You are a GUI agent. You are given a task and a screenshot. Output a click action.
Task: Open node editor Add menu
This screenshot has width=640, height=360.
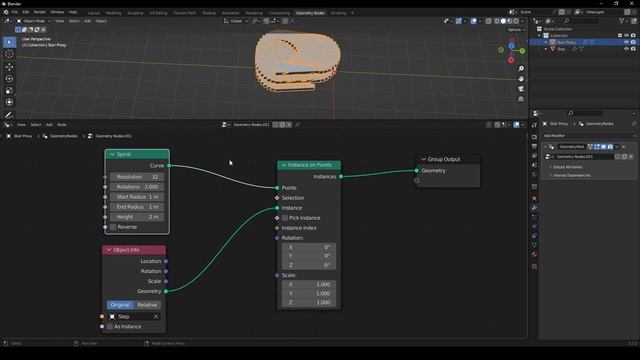49,124
